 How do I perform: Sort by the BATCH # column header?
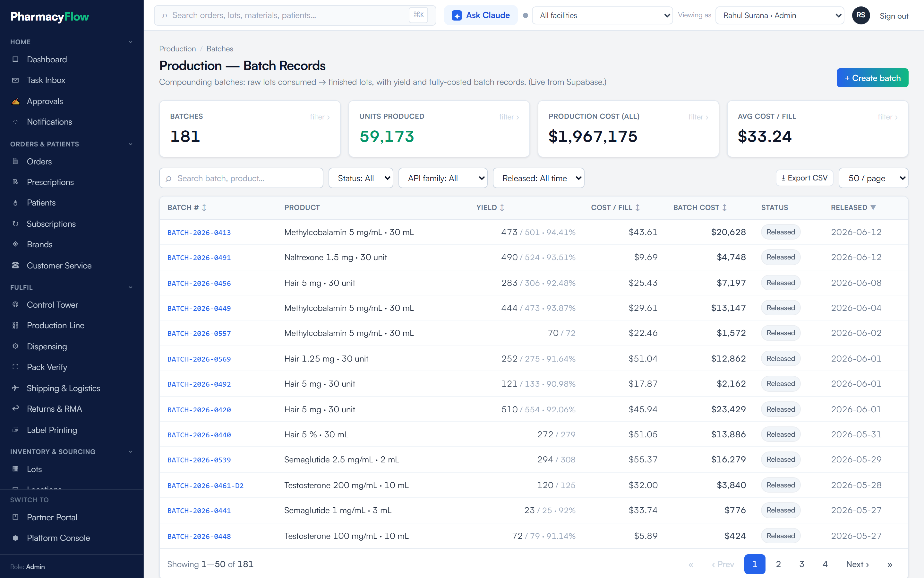pos(187,207)
